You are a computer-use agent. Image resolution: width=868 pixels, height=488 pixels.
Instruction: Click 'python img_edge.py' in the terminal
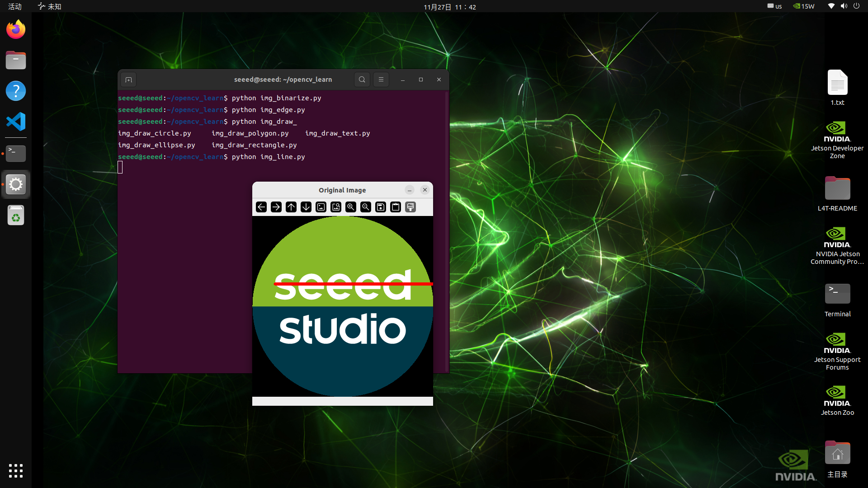[x=269, y=110]
